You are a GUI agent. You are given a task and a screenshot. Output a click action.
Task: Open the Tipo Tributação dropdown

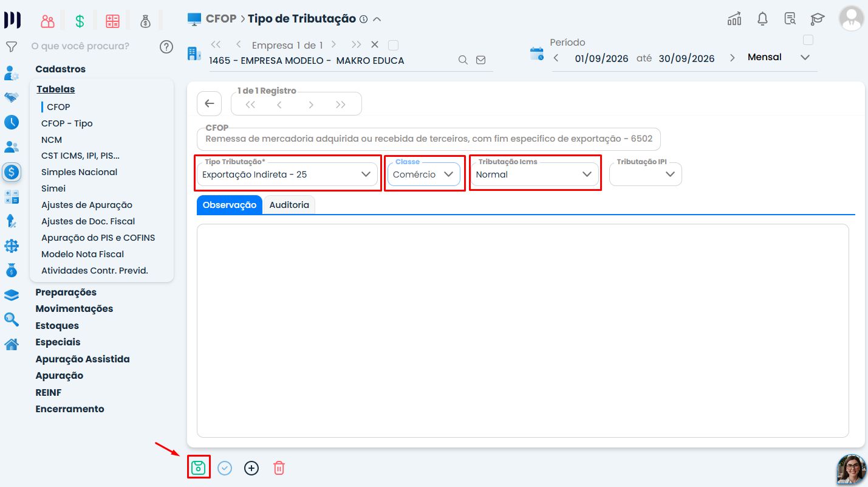point(287,174)
